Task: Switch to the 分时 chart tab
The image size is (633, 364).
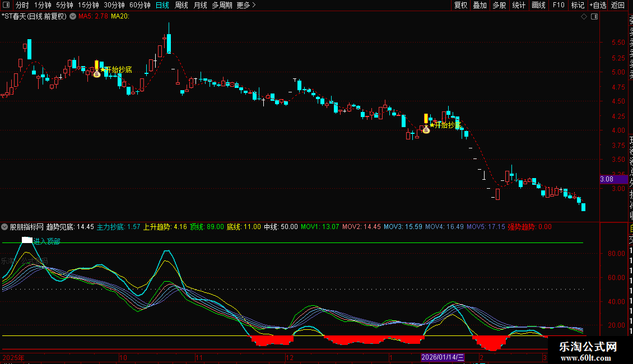Action: coord(22,5)
